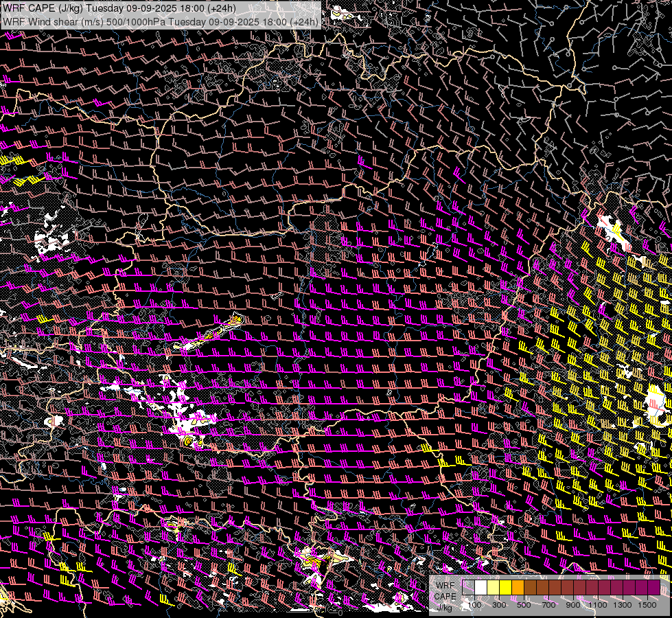Click the legend 'J/kg' unit label

pos(444,607)
